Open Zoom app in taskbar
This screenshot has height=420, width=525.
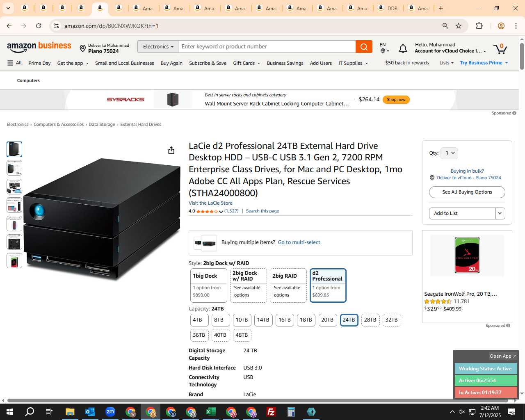[x=110, y=412]
